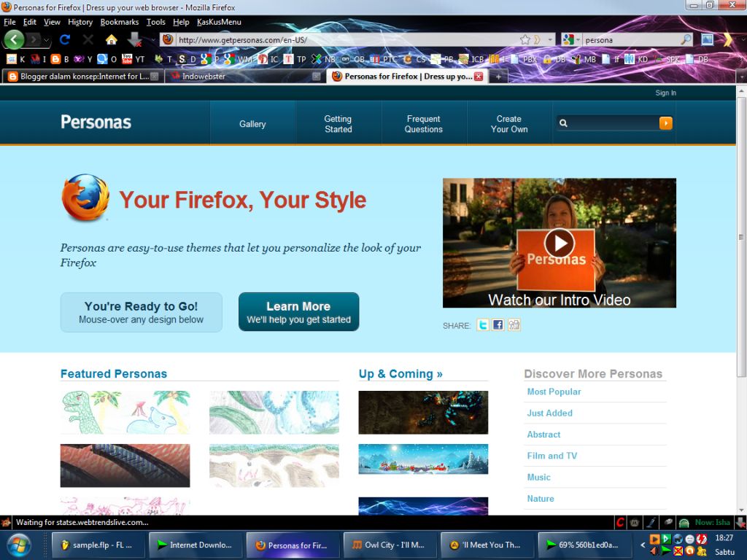
Task: Open the list-all-tabs dropdown
Action: pos(741,76)
